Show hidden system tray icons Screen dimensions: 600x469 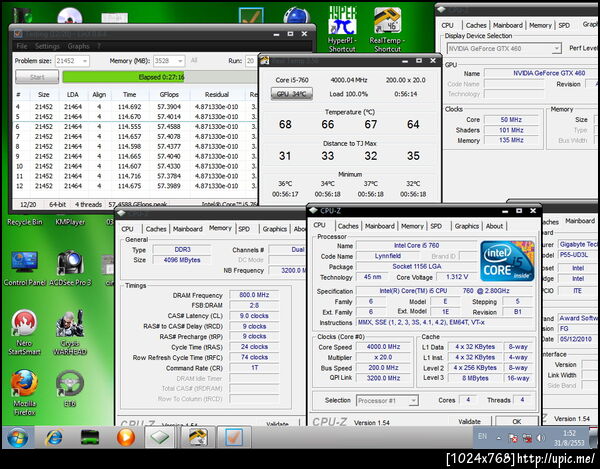tap(499, 438)
